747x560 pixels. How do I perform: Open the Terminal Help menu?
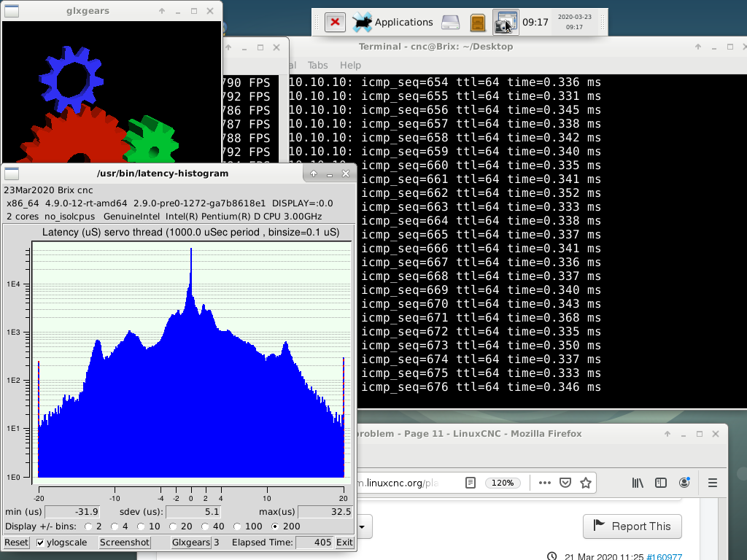[350, 65]
